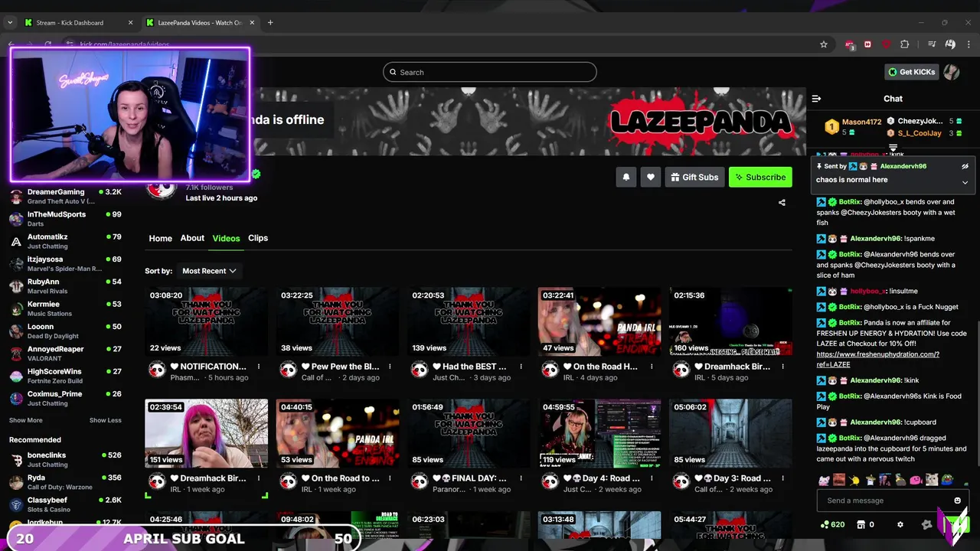Viewport: 980px width, 551px height.
Task: Bookmark this page with star icon
Action: [x=824, y=44]
